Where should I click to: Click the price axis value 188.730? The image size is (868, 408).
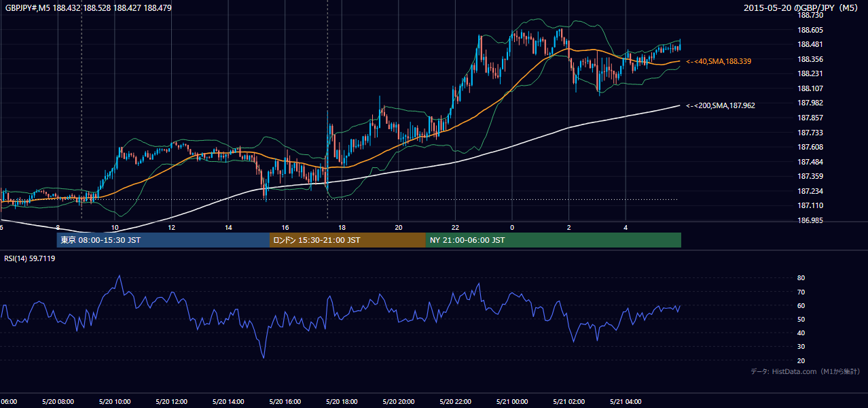pyautogui.click(x=810, y=15)
